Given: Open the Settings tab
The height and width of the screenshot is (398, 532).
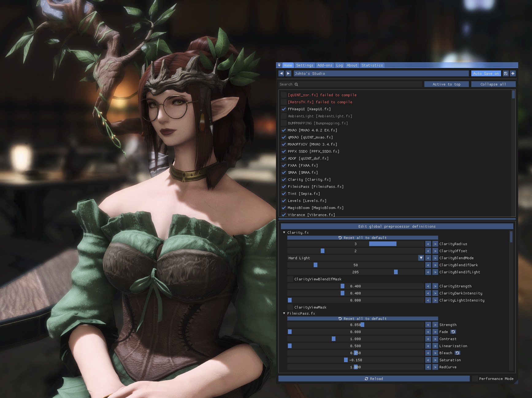Looking at the screenshot, I should (305, 65).
